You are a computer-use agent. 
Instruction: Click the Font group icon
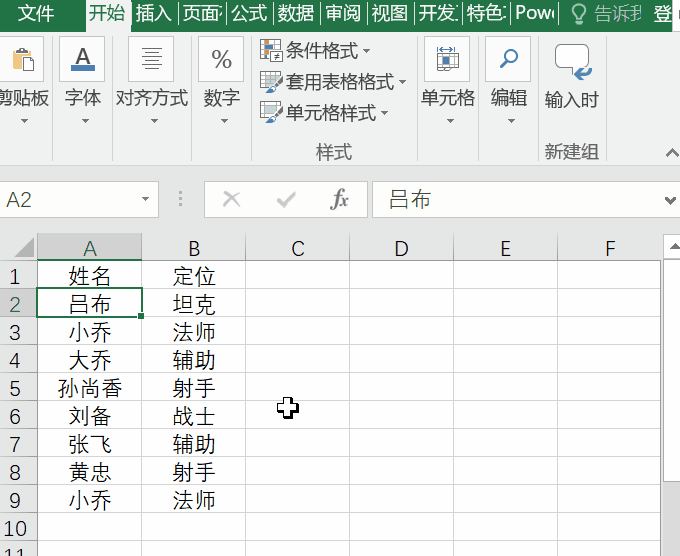click(82, 59)
